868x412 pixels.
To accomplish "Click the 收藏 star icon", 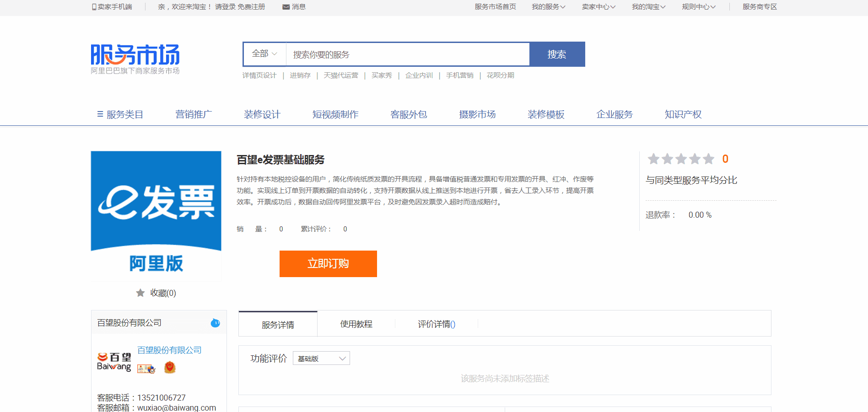I will point(140,293).
